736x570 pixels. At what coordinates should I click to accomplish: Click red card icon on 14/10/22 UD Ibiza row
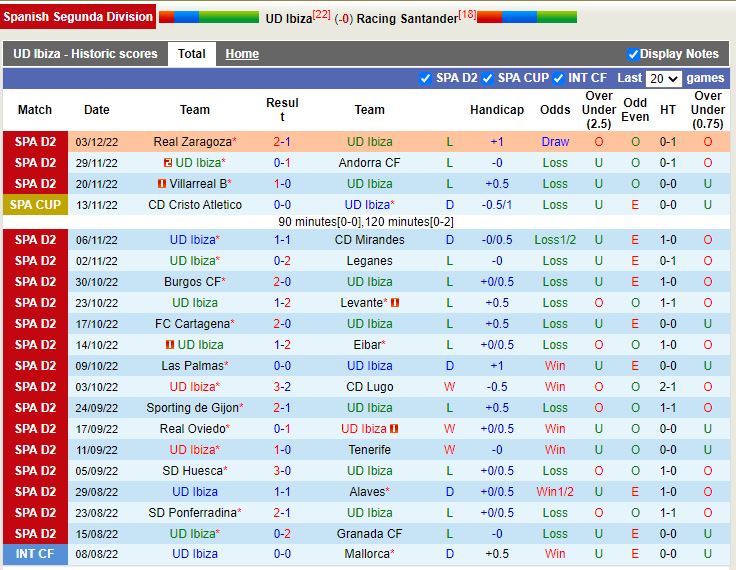click(170, 345)
